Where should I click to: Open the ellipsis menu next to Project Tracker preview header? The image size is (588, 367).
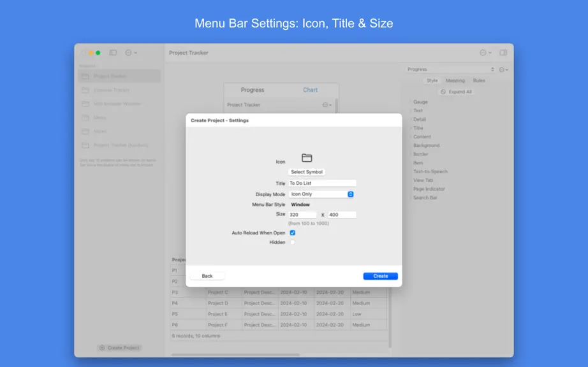pyautogui.click(x=327, y=105)
